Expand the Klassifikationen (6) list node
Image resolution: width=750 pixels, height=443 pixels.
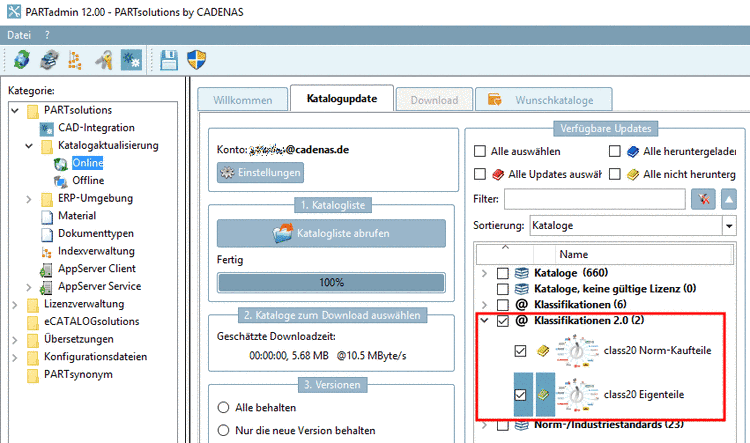(x=484, y=305)
